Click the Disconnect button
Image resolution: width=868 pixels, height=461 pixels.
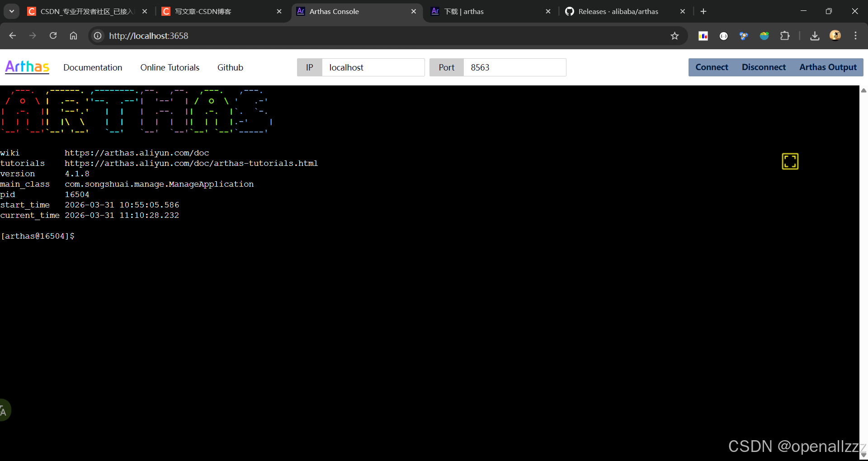[x=764, y=67]
